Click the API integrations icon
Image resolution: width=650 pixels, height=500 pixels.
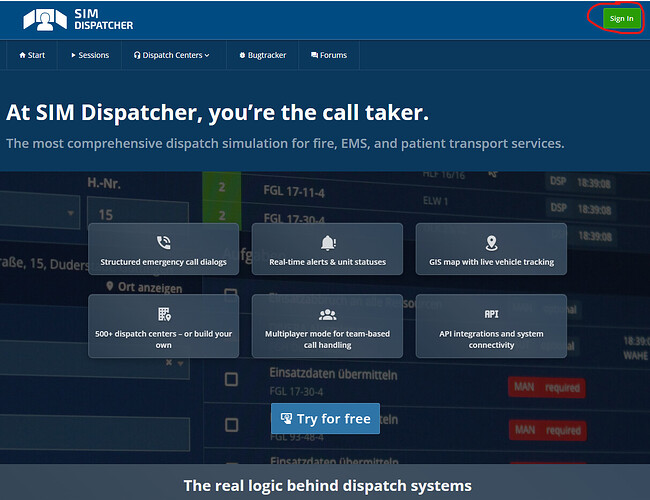[x=490, y=314]
